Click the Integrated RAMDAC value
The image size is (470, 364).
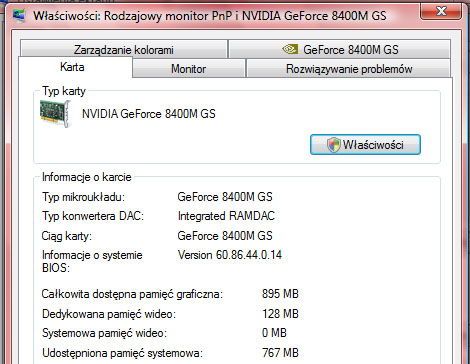pos(226,216)
